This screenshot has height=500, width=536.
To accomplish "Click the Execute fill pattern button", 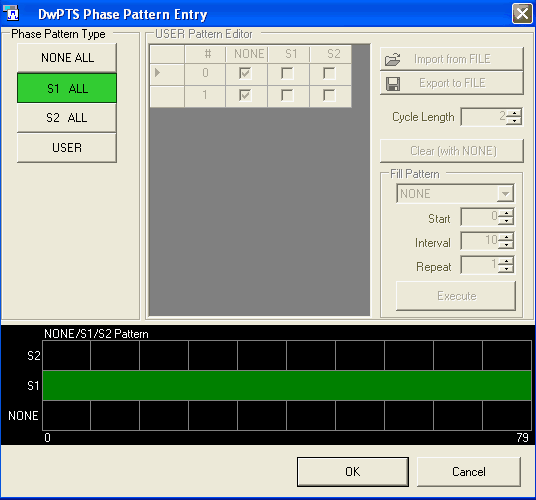I will pos(456,296).
